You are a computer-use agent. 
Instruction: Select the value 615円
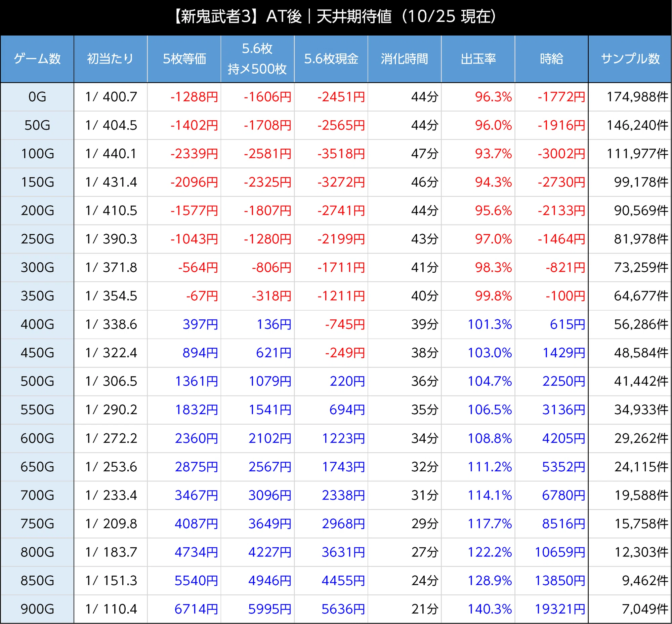568,324
